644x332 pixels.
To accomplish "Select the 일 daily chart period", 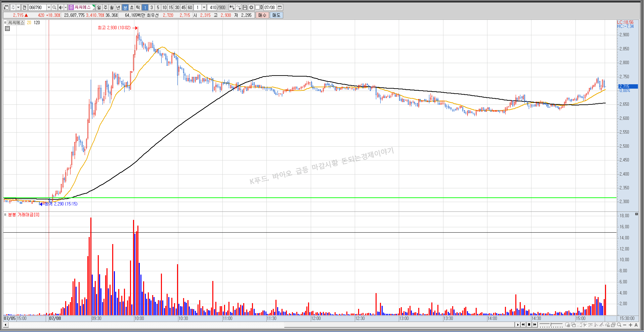I will click(99, 7).
